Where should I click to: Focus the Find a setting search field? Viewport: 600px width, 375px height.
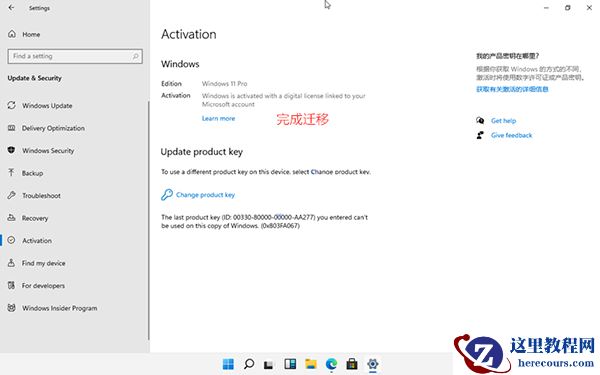click(75, 56)
